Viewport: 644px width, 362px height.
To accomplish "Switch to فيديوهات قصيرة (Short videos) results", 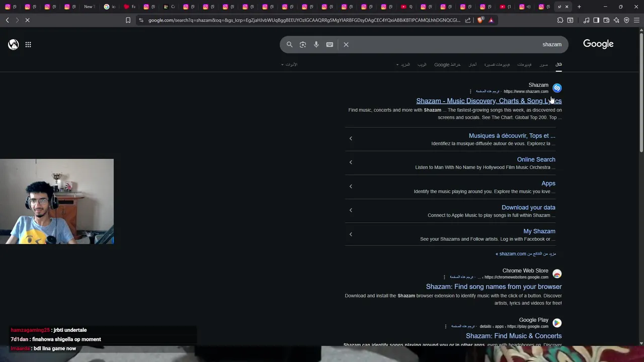I will pos(497,64).
